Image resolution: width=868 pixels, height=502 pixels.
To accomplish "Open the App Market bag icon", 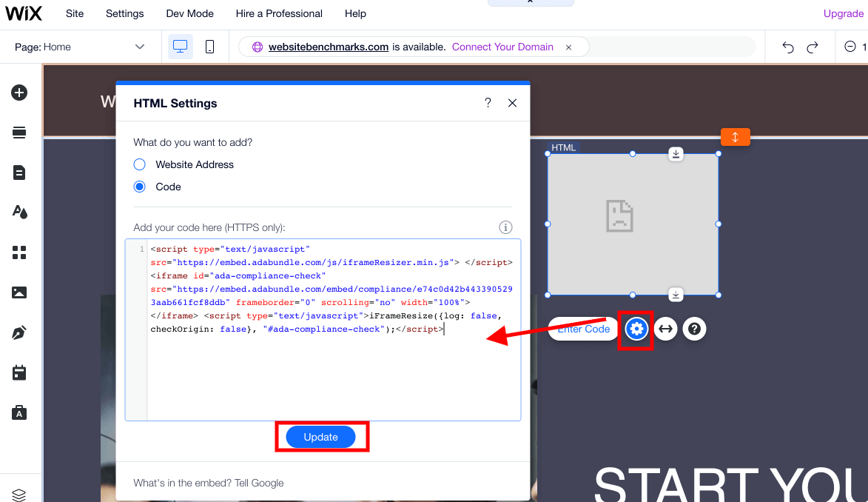I will 19,413.
